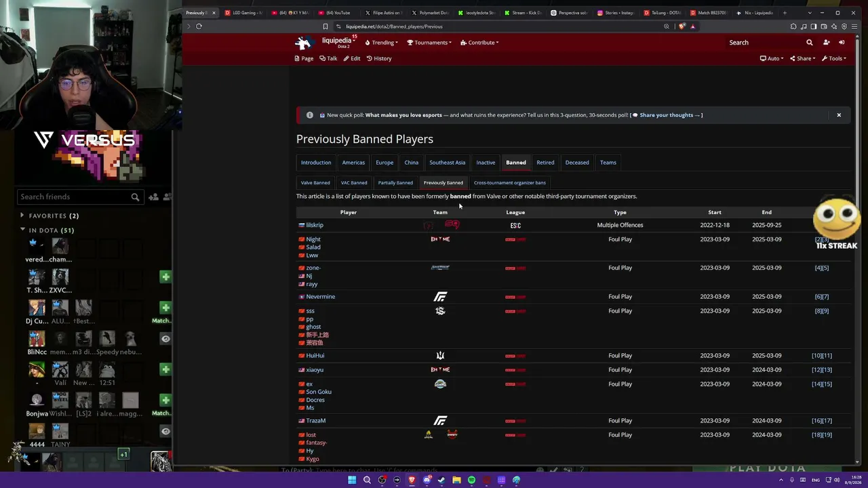Switch to the Americas tab
The image size is (868, 488).
point(353,163)
